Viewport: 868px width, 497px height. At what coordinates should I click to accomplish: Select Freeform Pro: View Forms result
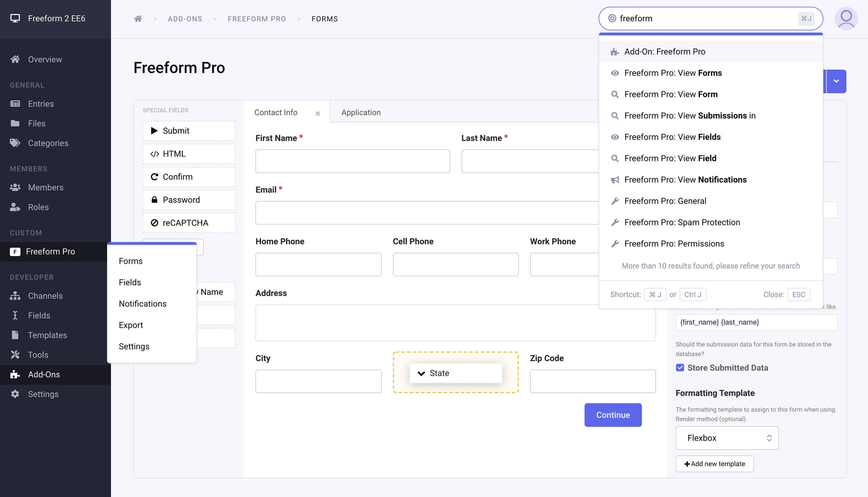(711, 73)
